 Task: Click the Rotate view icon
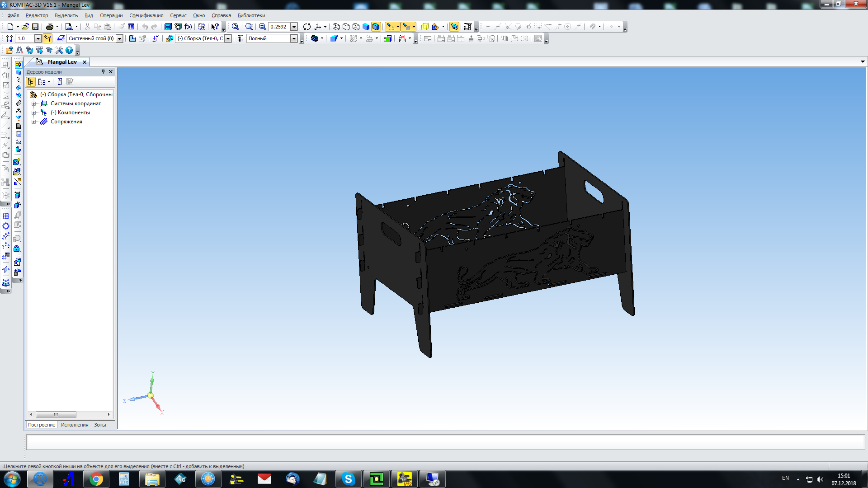click(307, 27)
